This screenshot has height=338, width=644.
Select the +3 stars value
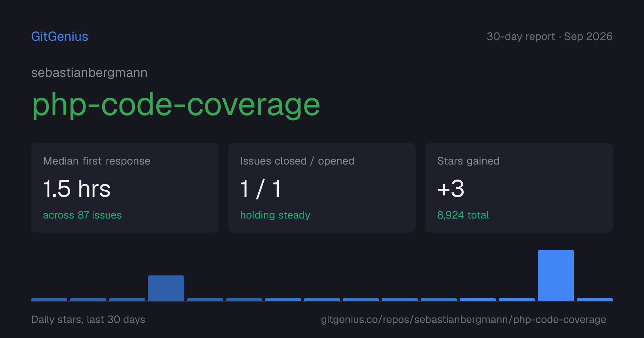[x=451, y=189]
